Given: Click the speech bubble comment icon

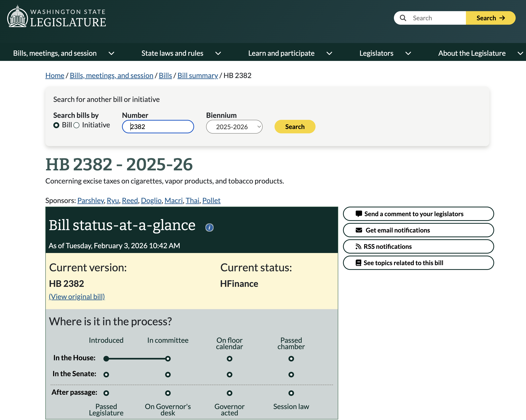Looking at the screenshot, I should pos(359,214).
